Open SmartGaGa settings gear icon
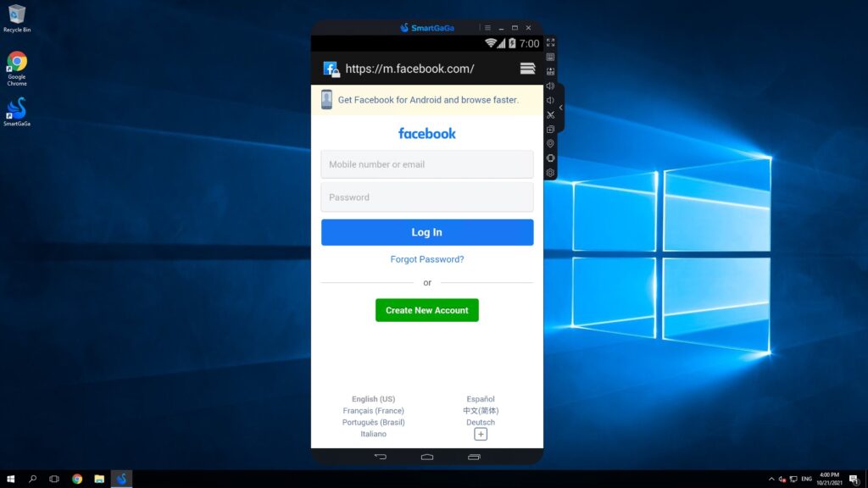 coord(550,172)
